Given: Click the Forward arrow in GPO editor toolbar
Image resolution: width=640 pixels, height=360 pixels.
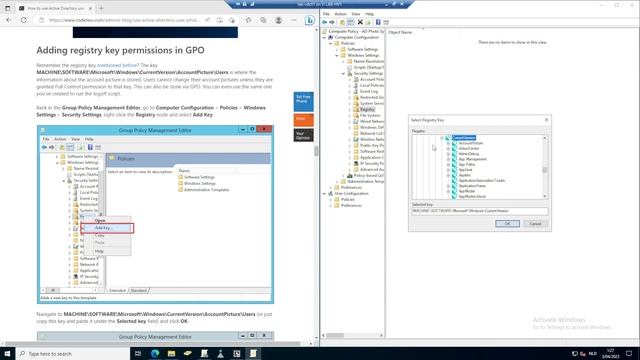Looking at the screenshot, I should click(332, 22).
